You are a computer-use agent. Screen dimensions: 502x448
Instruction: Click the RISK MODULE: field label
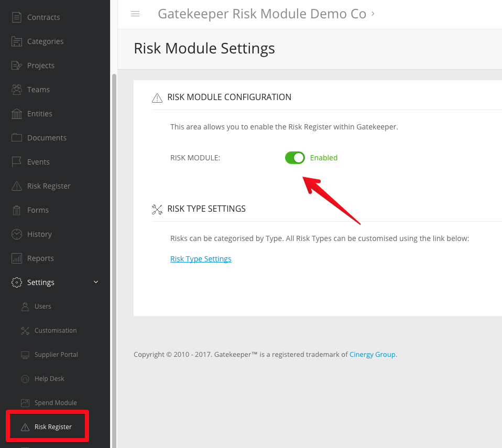(x=195, y=158)
